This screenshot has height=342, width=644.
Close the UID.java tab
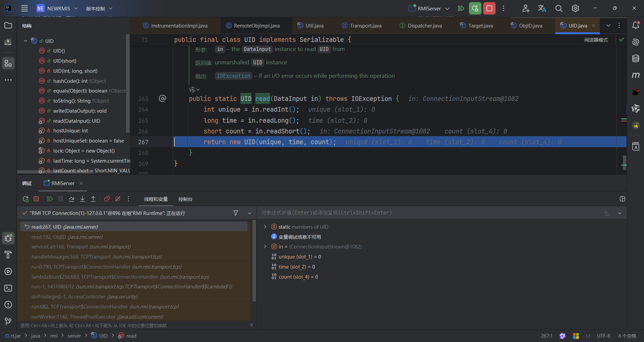594,25
